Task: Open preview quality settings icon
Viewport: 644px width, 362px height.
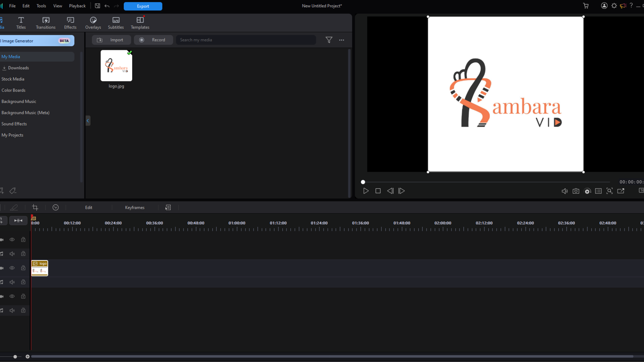Action: click(588, 191)
